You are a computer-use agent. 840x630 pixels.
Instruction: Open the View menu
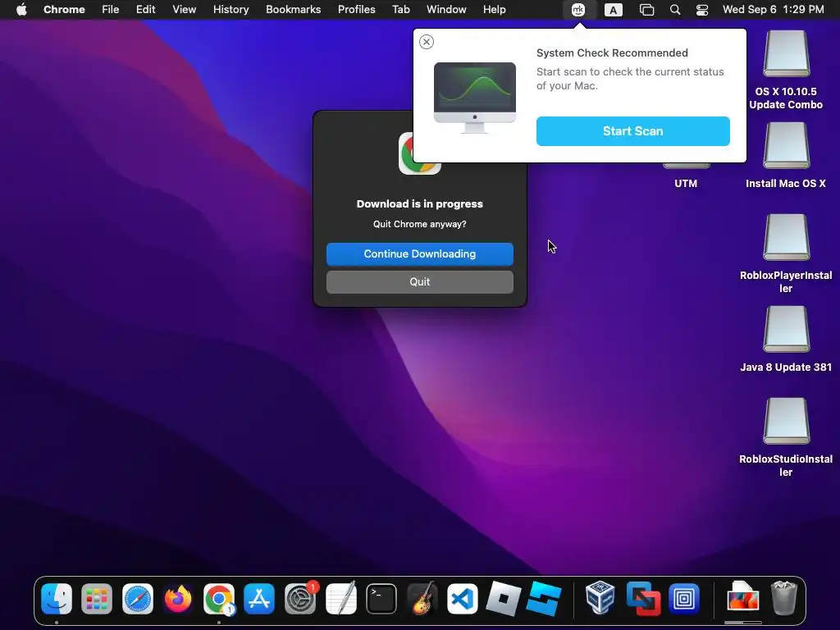[x=184, y=9]
